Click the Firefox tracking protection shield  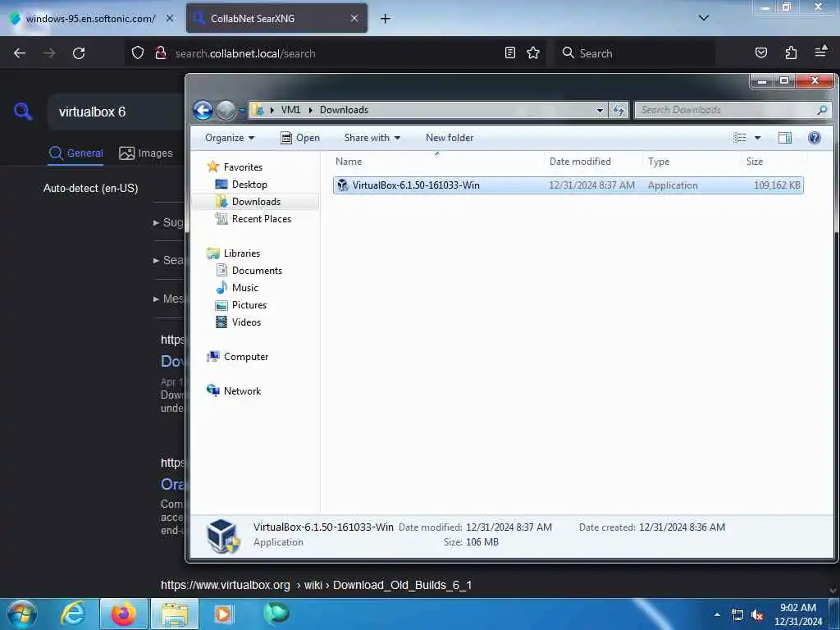pyautogui.click(x=138, y=53)
